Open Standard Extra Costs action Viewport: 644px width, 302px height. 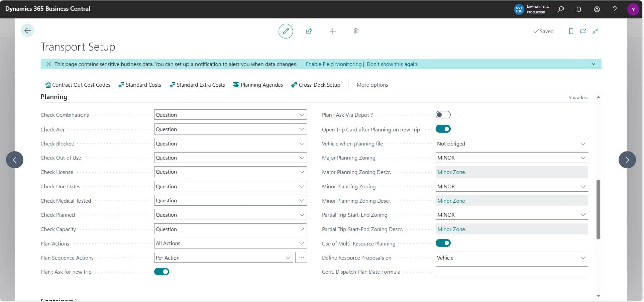click(197, 85)
